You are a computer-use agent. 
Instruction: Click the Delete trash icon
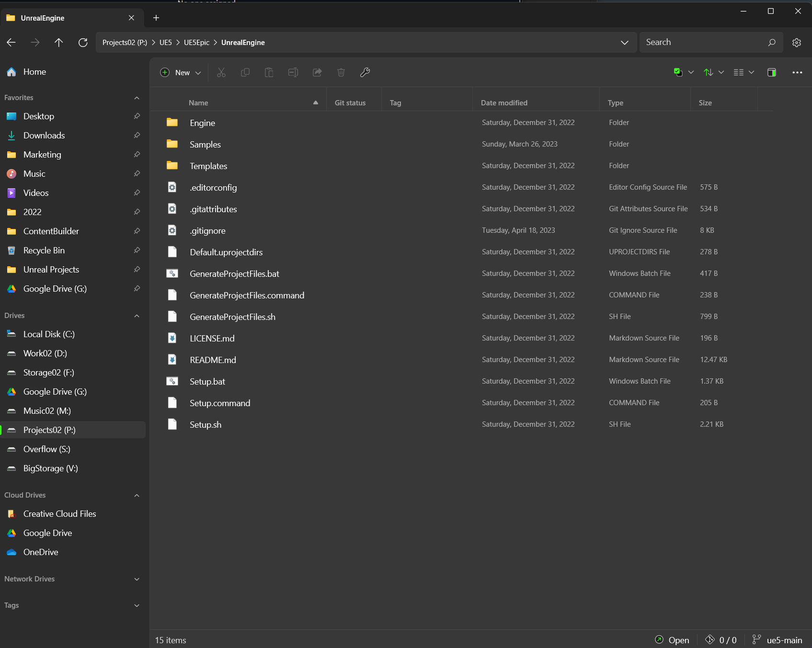(341, 72)
